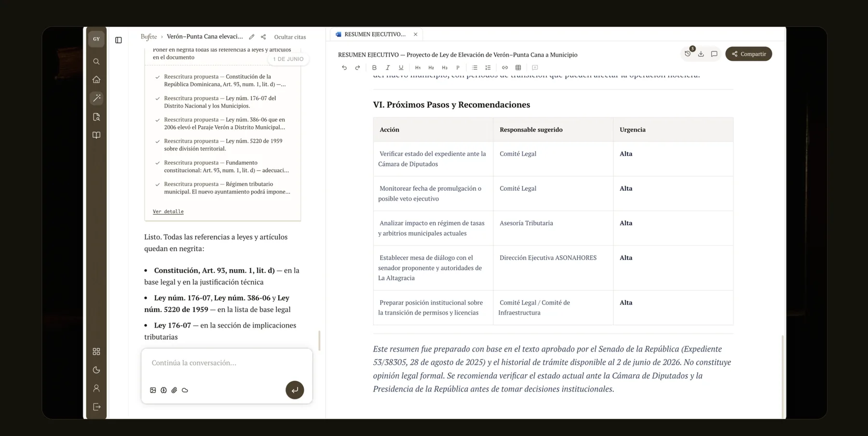
Task: Close the RESUMEN EJECUTIVO tab
Action: [x=415, y=34]
